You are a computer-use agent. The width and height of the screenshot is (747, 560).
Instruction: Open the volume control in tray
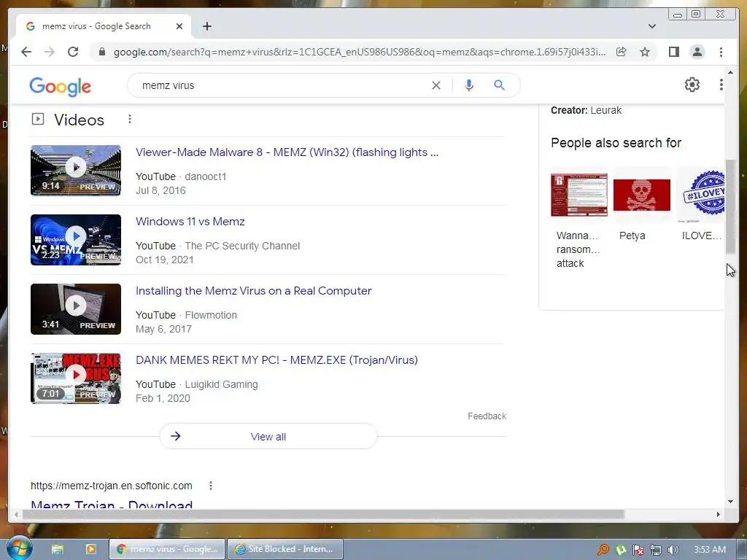[673, 550]
